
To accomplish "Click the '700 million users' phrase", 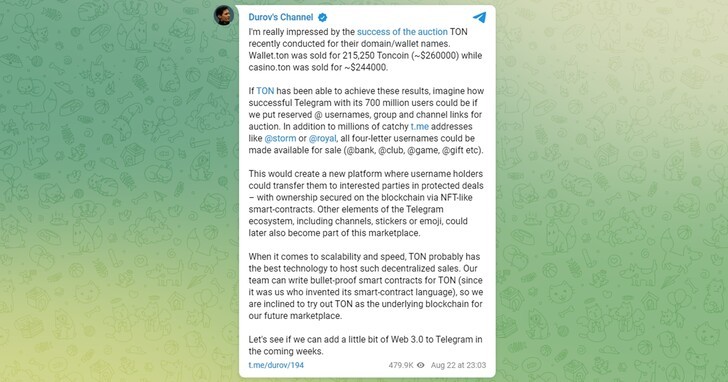I will click(398, 103).
